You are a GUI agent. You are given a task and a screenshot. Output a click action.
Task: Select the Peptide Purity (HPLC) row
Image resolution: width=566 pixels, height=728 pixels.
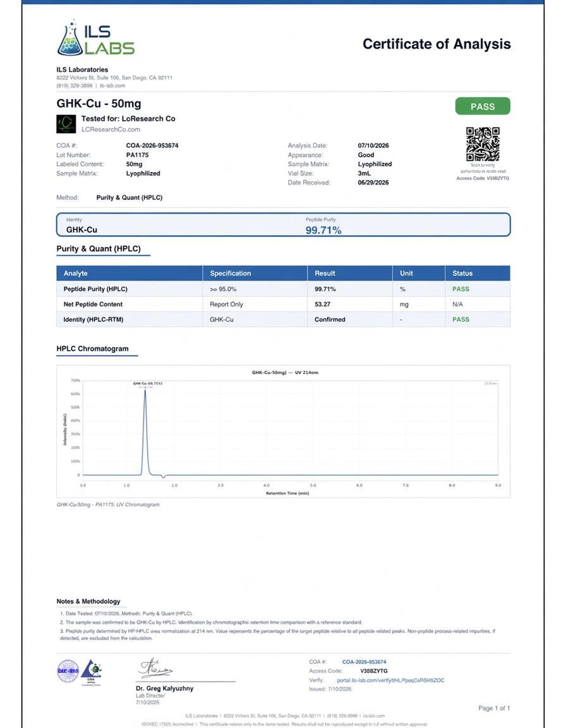coord(284,289)
